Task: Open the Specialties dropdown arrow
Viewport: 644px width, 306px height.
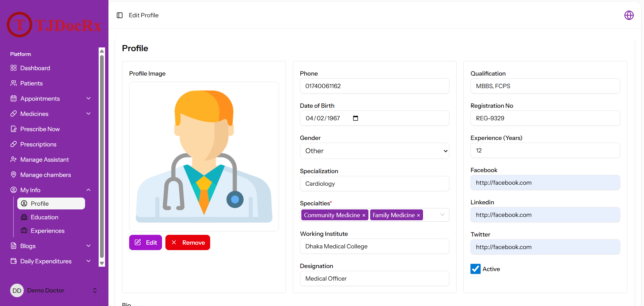Action: 442,215
